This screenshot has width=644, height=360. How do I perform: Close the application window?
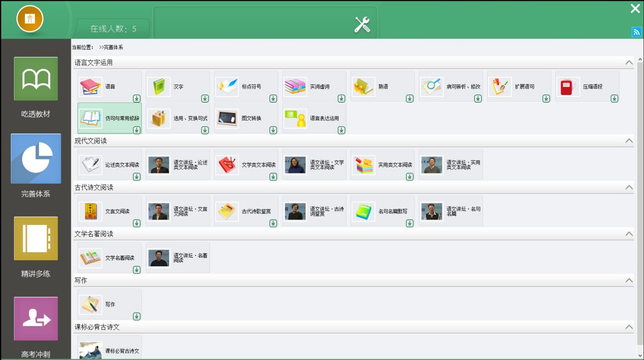(x=635, y=8)
